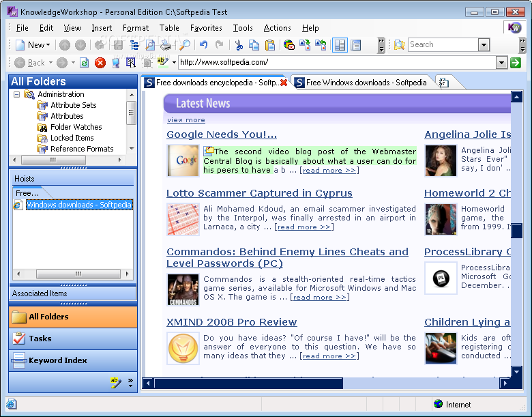Click the ab pencil icon in navigation pane footer
This screenshot has height=417, width=532.
click(116, 383)
